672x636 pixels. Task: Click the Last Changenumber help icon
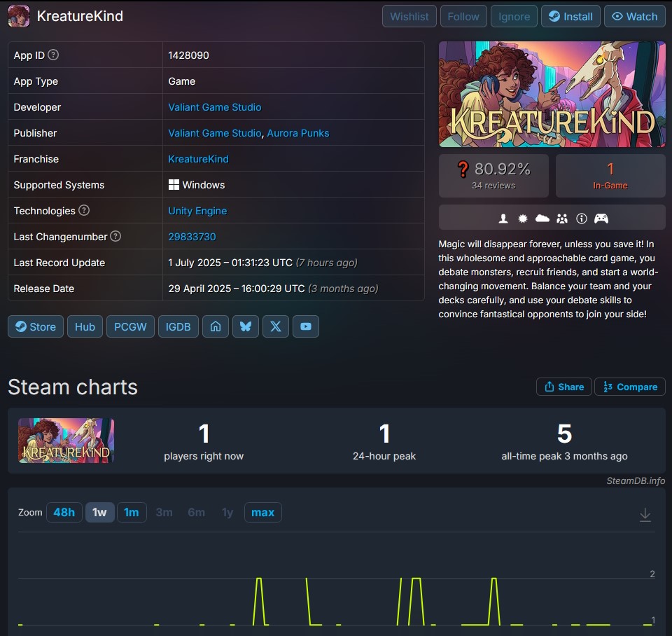tap(115, 236)
